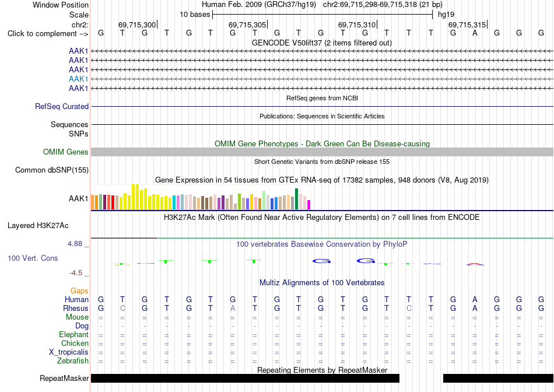Open 'Short Genetic Variants from dbSNP release 155' title
The image size is (554, 392).
pyautogui.click(x=322, y=162)
